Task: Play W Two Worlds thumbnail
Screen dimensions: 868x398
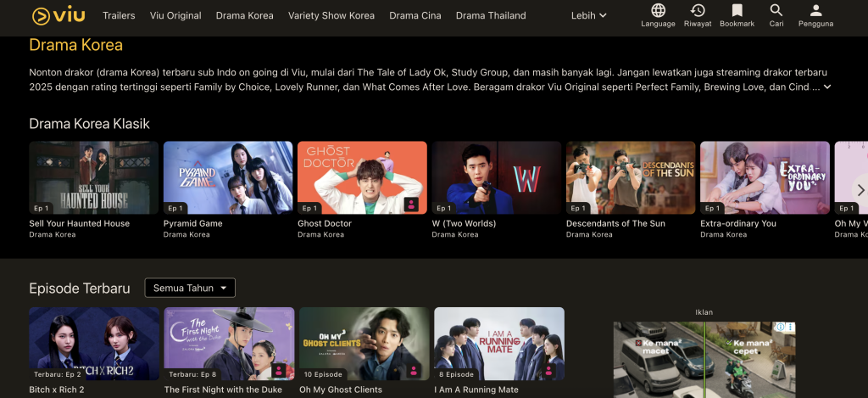Action: pyautogui.click(x=497, y=177)
